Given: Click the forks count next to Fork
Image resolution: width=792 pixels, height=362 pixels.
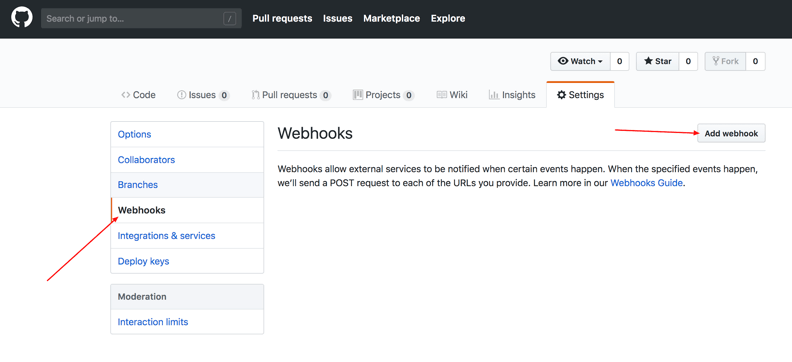Looking at the screenshot, I should click(x=755, y=62).
